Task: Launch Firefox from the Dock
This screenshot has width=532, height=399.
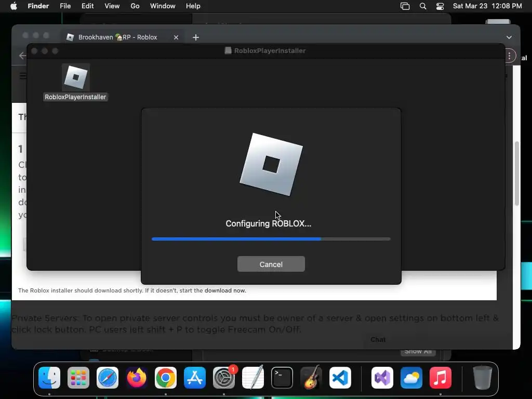Action: coord(137,378)
